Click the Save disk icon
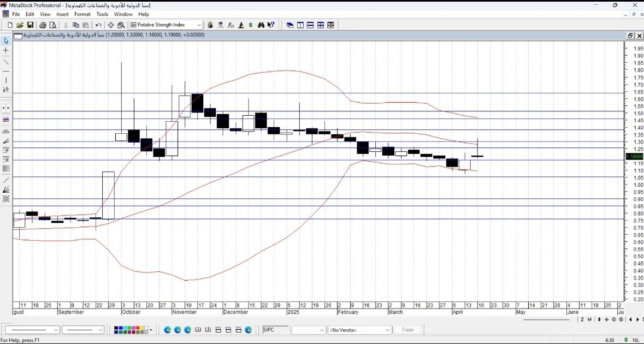This screenshot has width=644, height=344. click(x=30, y=25)
